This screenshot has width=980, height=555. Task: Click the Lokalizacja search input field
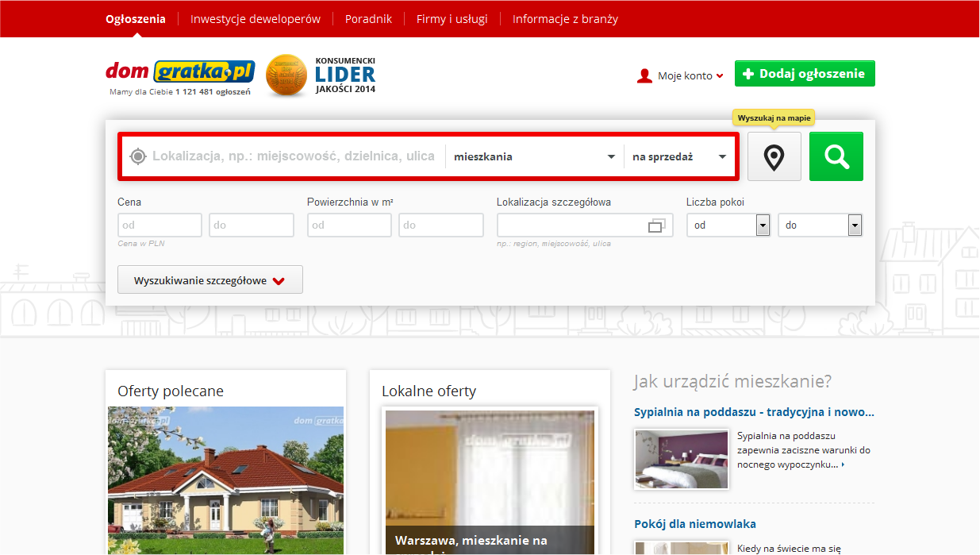294,156
